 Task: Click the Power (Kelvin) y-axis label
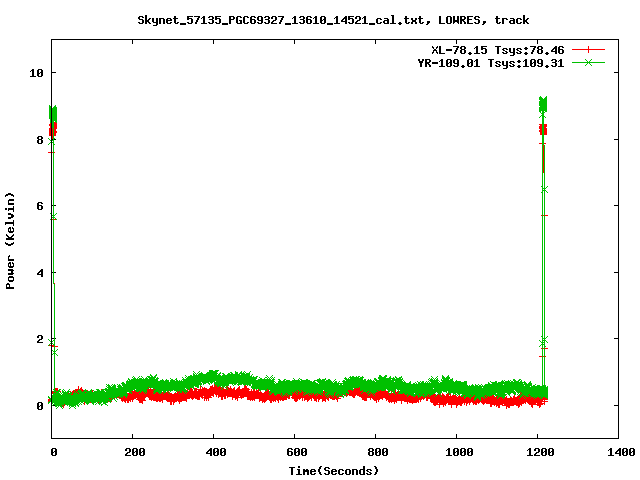tap(10, 240)
